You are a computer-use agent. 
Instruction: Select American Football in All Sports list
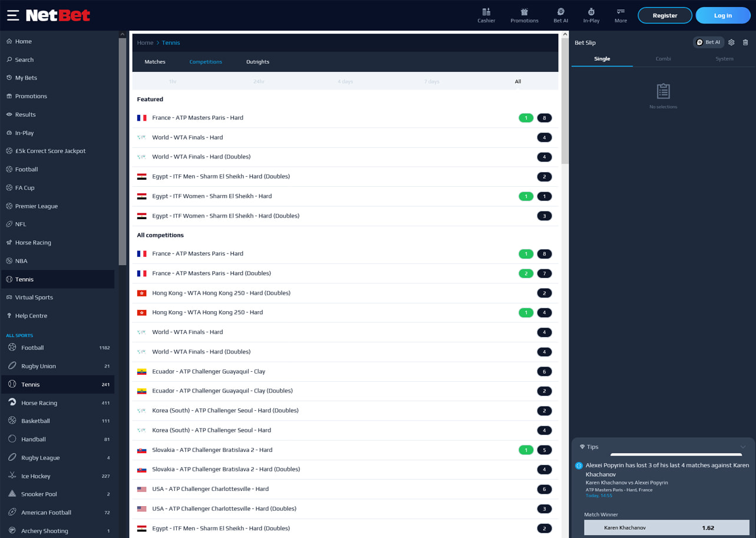pyautogui.click(x=58, y=512)
